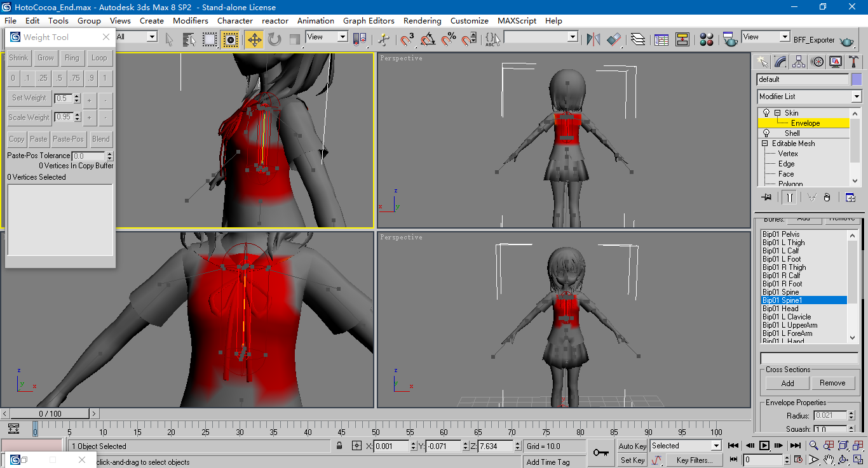Select the Move transform tool
This screenshot has width=868, height=468.
tap(254, 40)
